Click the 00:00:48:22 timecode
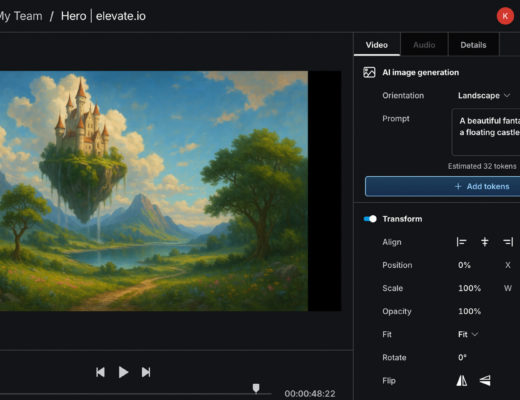 310,394
